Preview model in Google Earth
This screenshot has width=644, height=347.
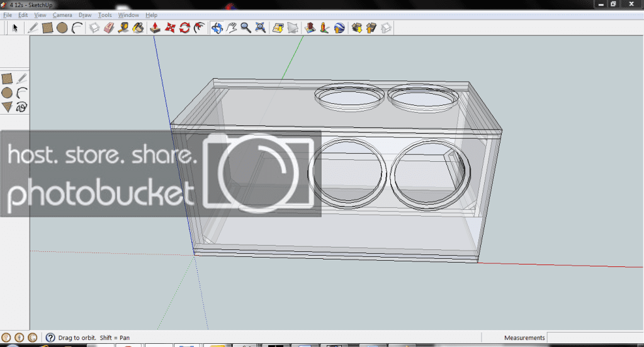pos(339,28)
